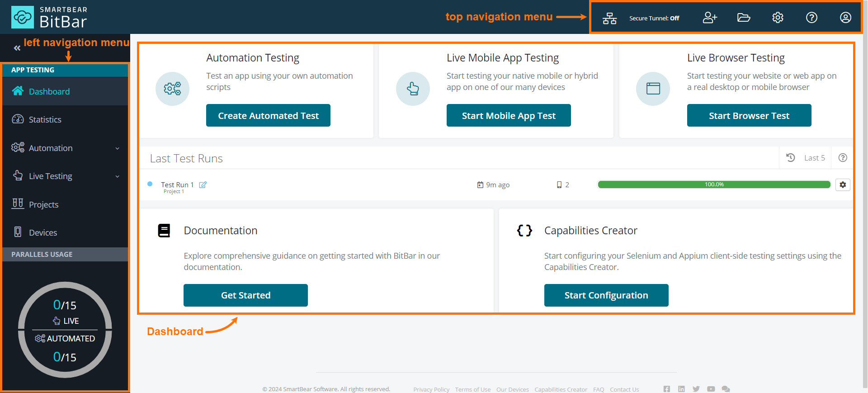Viewport: 868px width, 393px height.
Task: Click the Create Automated Test button
Action: tap(268, 116)
